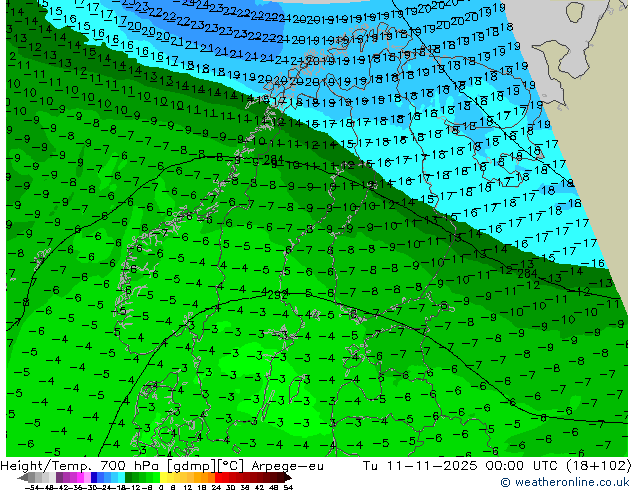Select the dark green legend swatch right of -18
This screenshot has height=490, width=634.
(x=129, y=478)
